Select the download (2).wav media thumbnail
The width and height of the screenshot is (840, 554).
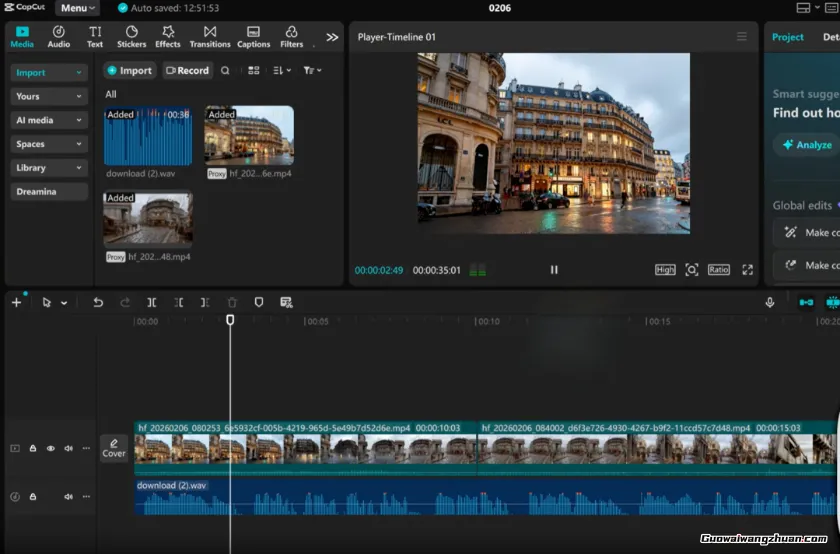(x=148, y=136)
